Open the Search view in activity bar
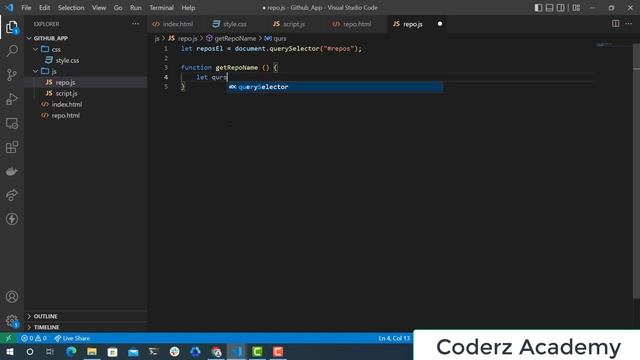 click(x=12, y=51)
